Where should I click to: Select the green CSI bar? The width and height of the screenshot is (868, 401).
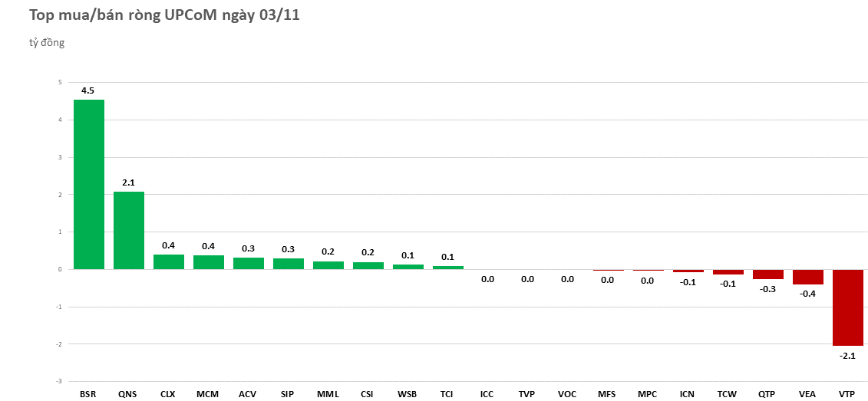click(x=368, y=265)
